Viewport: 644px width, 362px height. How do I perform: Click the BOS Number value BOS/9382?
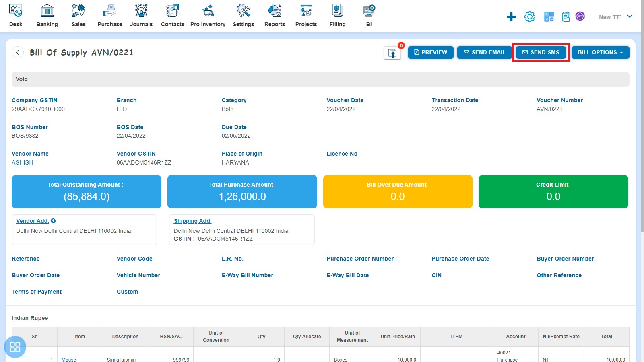tap(25, 136)
